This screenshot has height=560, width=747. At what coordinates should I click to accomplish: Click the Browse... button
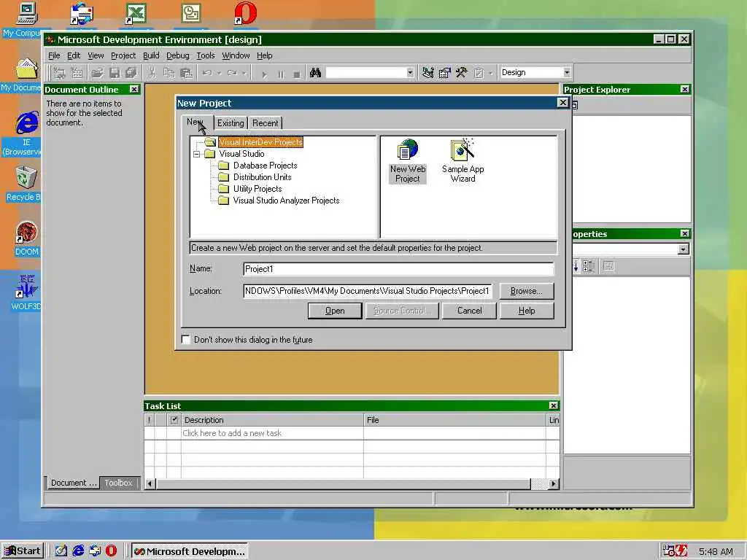[527, 291]
